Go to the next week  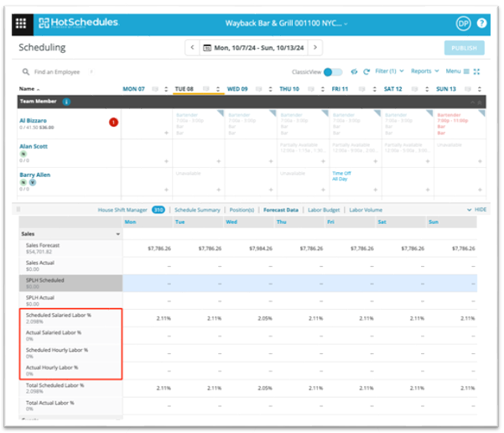click(x=315, y=49)
